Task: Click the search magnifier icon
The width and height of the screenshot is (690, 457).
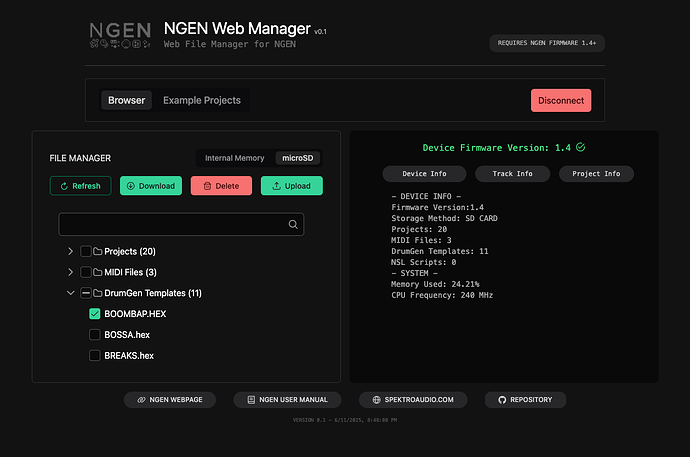Action: tap(293, 225)
